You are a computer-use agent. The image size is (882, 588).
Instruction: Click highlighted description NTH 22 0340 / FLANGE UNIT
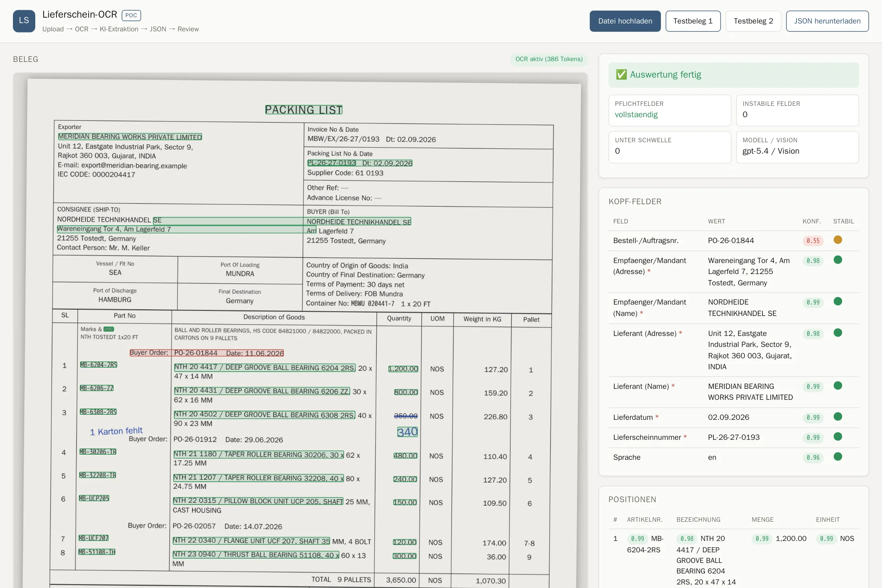(251, 541)
